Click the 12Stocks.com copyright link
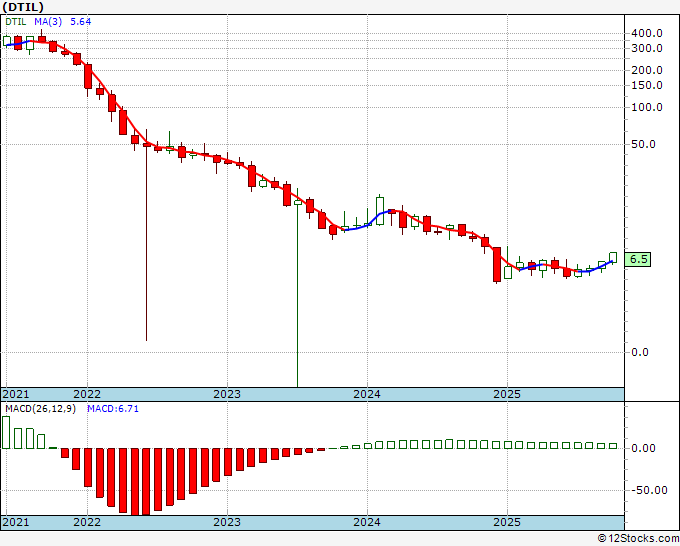 point(638,538)
